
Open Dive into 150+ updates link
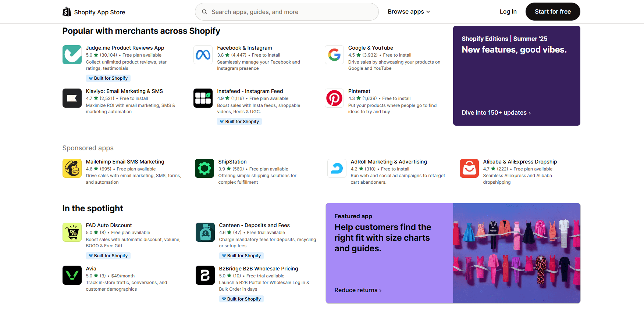pyautogui.click(x=496, y=113)
